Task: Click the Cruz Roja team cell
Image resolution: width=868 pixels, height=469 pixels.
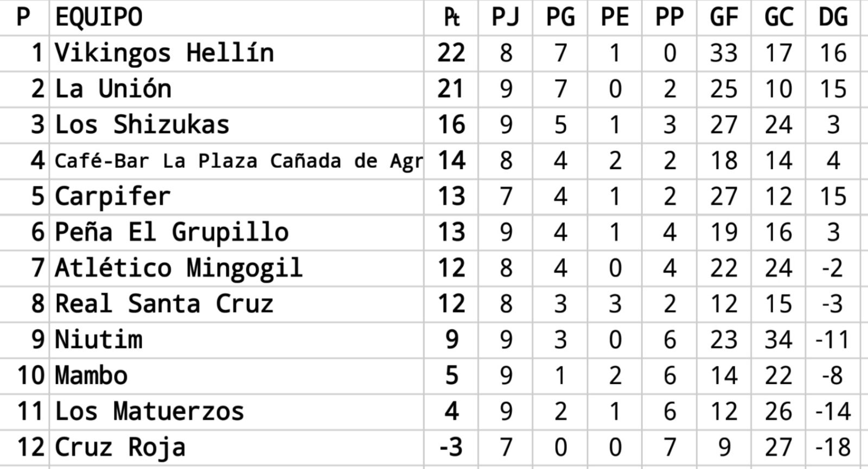Action: (x=120, y=447)
